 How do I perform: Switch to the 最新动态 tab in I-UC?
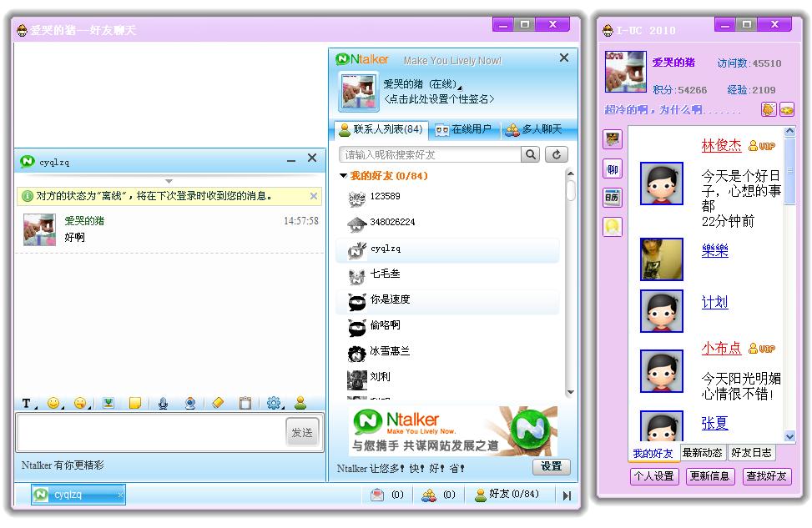[702, 453]
